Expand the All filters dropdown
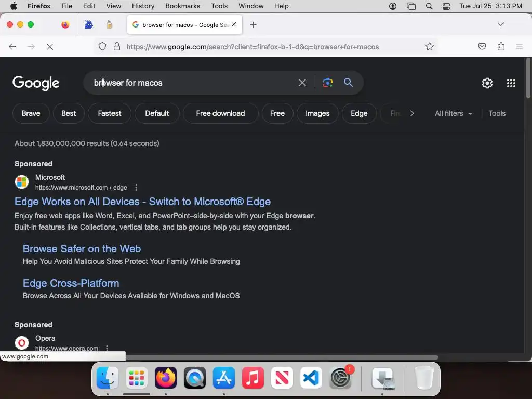Screen dimensions: 532x399 [x=453, y=113]
